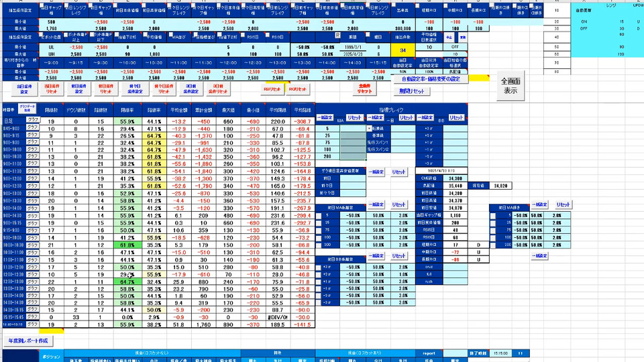Viewport: 644px width, 362px height.
Task: Tick the 長期RCI condition checkbox
Action: 470,7
